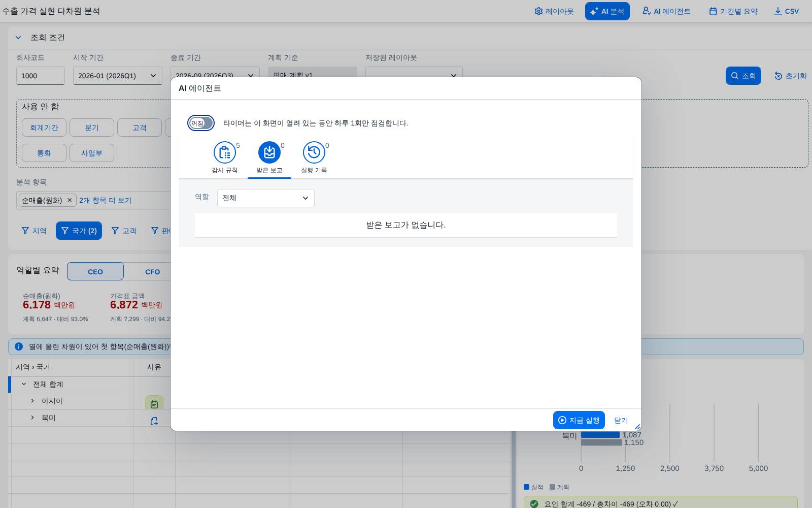This screenshot has height=508, width=812.
Task: Open the 고객 filter button
Action: tap(123, 231)
